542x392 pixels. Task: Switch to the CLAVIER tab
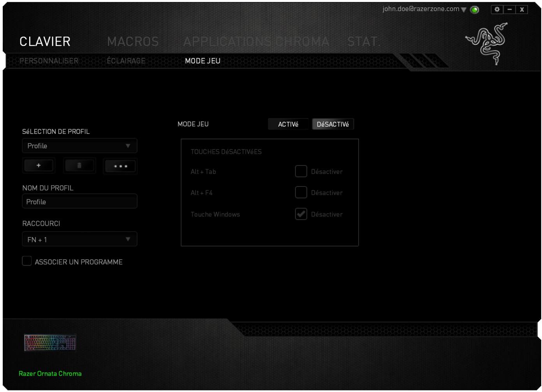(x=45, y=41)
